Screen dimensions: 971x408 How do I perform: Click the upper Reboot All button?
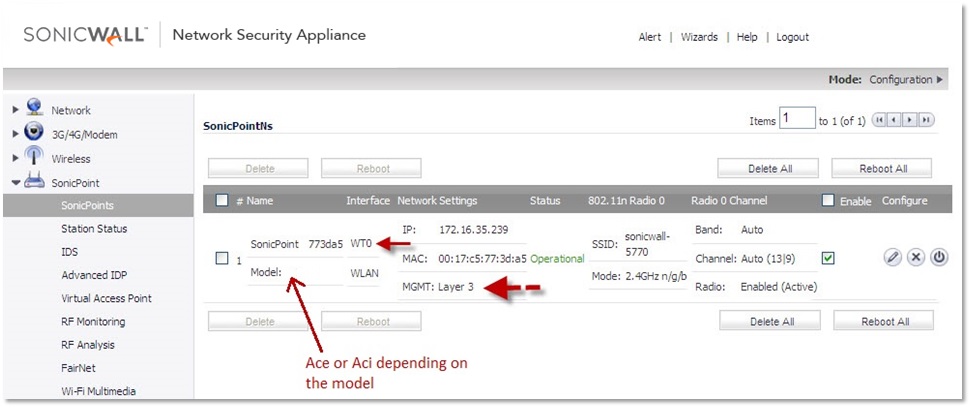[882, 168]
